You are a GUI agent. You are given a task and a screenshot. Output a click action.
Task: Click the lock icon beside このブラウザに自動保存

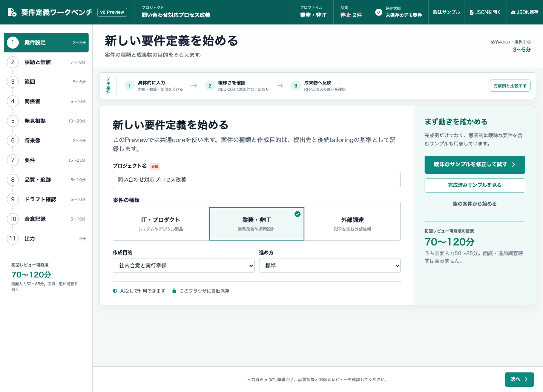(174, 291)
